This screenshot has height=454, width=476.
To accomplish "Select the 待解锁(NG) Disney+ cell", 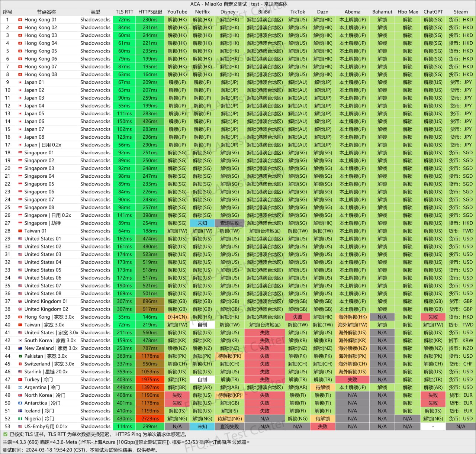I will click(x=229, y=419).
